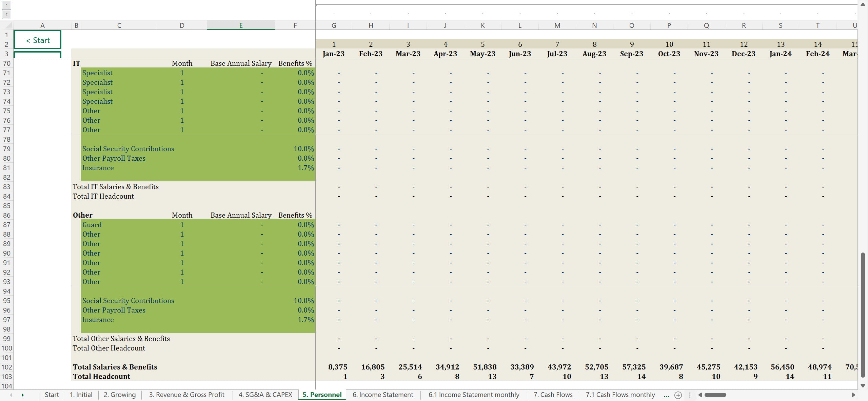This screenshot has height=401, width=868.
Task: Click the < Start button
Action: (x=38, y=40)
